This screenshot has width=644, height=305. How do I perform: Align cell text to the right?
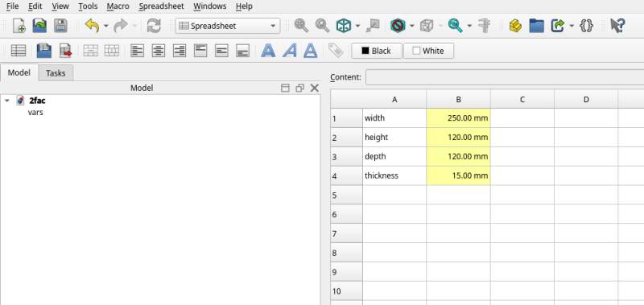(179, 51)
